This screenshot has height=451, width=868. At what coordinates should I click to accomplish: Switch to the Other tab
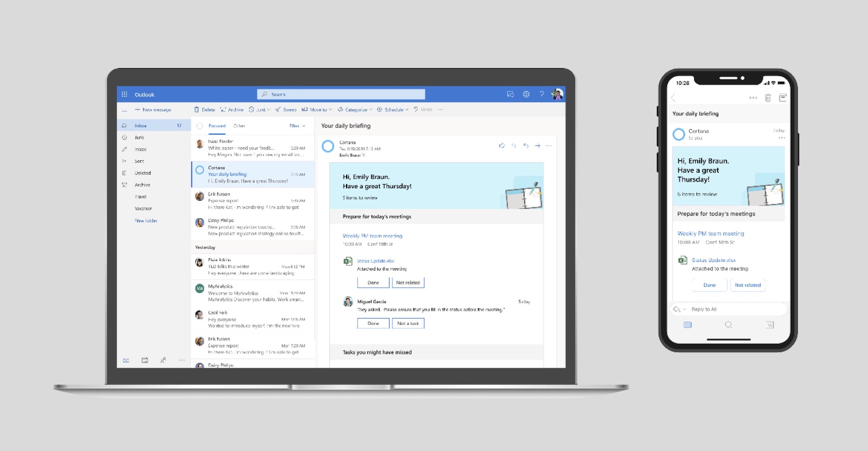tap(239, 126)
